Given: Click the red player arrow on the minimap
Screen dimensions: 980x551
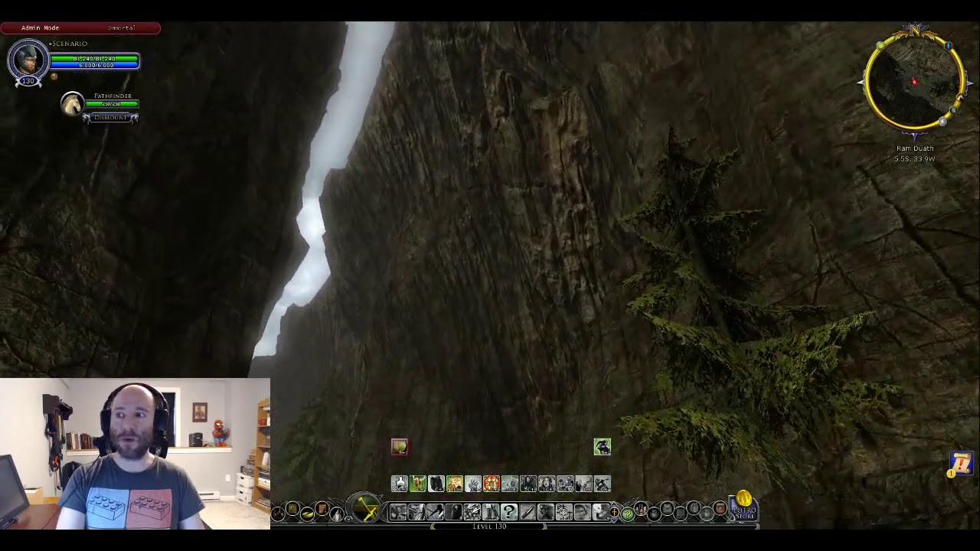Looking at the screenshot, I should [x=914, y=81].
